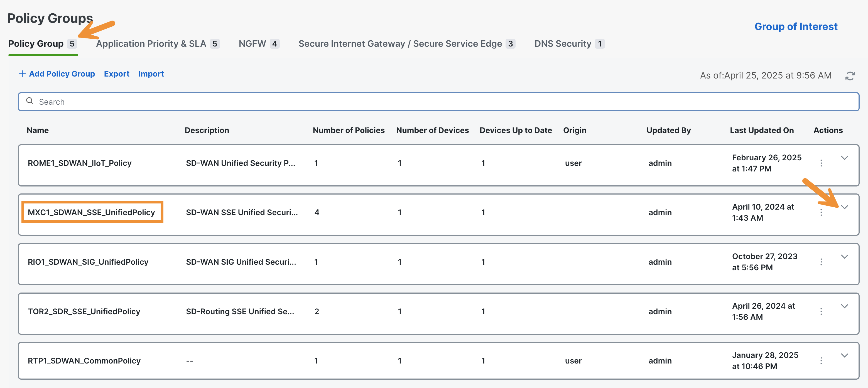Viewport: 868px width, 388px height.
Task: Open actions menu for ROME1_SDWAN_IIoT_Policy
Action: [821, 163]
